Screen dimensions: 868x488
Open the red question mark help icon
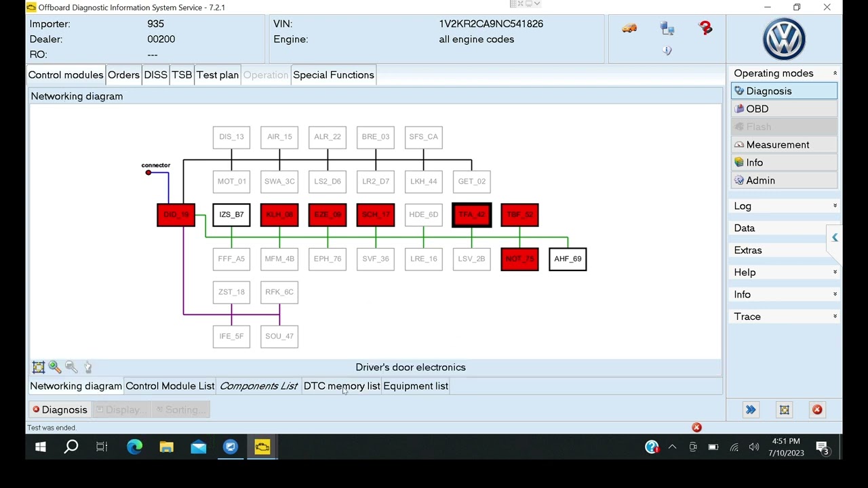[705, 28]
